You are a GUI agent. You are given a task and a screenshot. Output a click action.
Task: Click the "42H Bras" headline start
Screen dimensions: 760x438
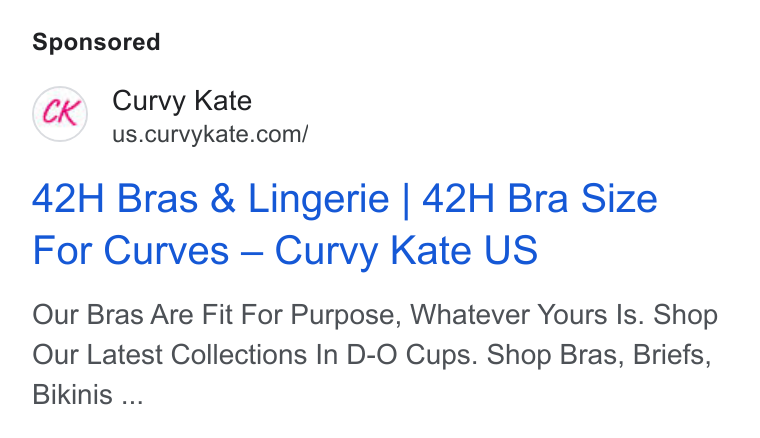[115, 199]
